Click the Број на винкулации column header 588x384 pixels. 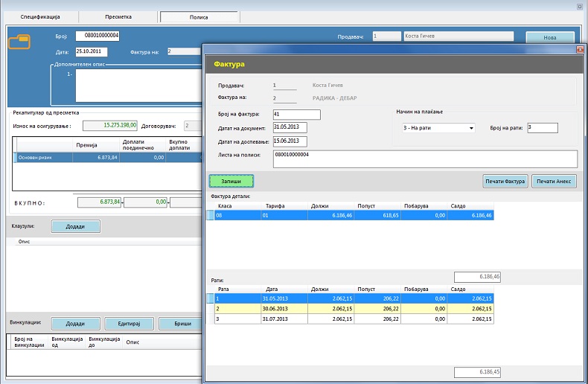coord(29,342)
